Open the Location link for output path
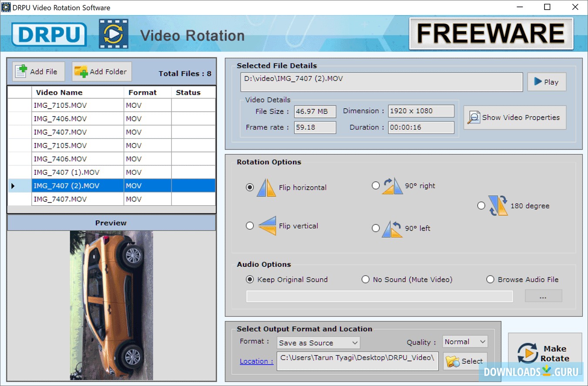The height and width of the screenshot is (386, 588). click(x=256, y=361)
